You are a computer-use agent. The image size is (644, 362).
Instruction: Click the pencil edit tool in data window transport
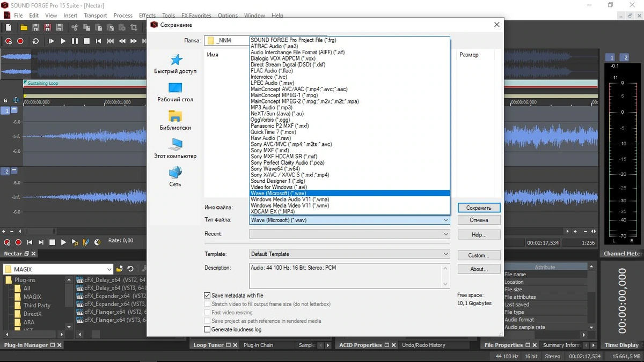tap(86, 242)
